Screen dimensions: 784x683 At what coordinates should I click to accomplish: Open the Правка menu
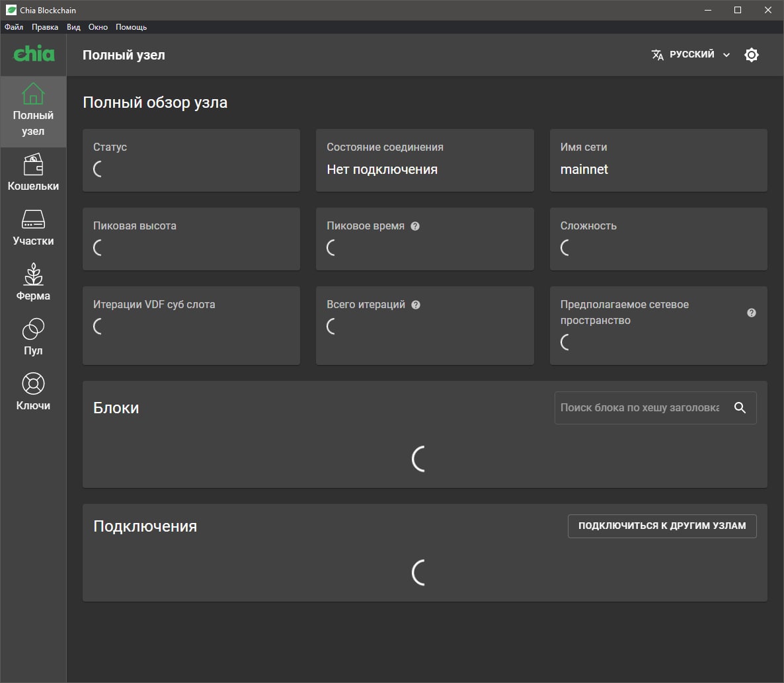coord(45,27)
